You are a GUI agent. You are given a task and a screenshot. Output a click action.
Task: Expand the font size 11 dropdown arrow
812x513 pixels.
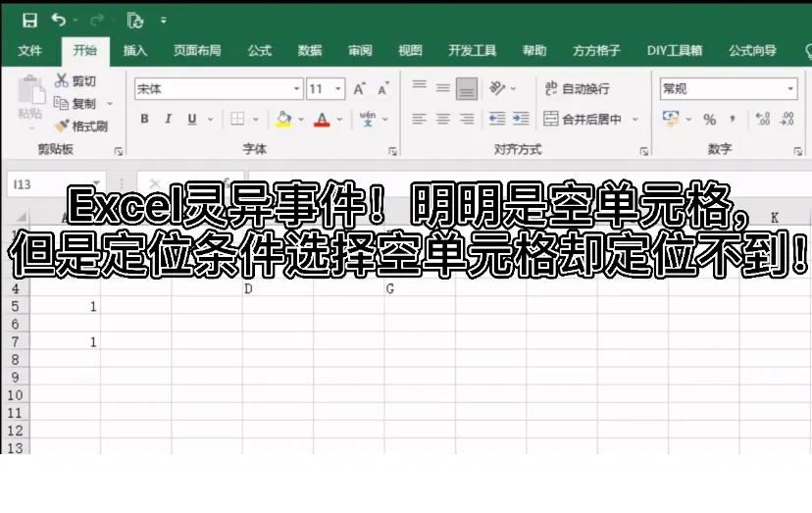338,88
